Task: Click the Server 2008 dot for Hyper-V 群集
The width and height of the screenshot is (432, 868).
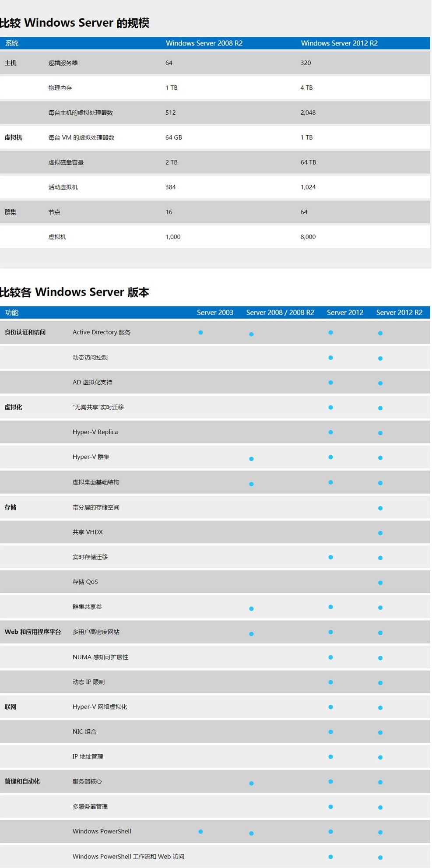Action: (x=251, y=459)
